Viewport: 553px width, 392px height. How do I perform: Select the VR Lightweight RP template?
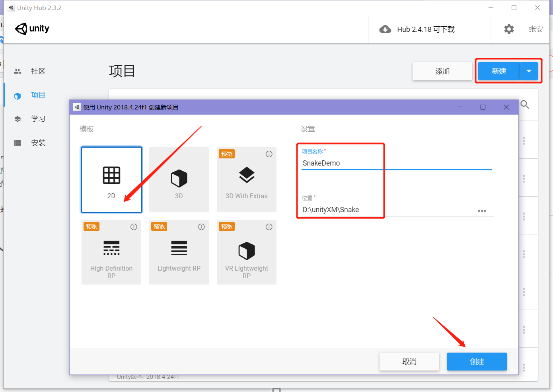pyautogui.click(x=247, y=252)
